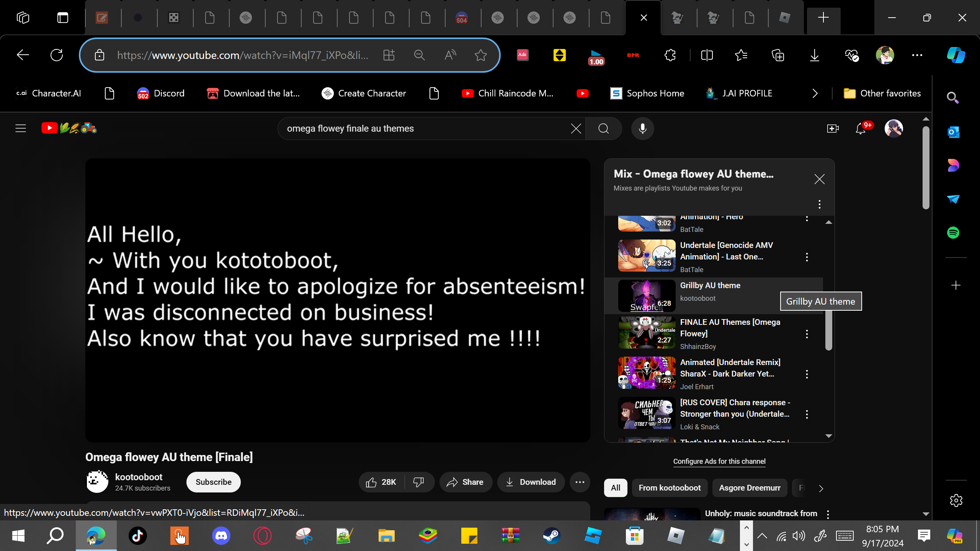Open browser Downloads icon in toolbar
This screenshot has height=551, width=980.
click(814, 55)
